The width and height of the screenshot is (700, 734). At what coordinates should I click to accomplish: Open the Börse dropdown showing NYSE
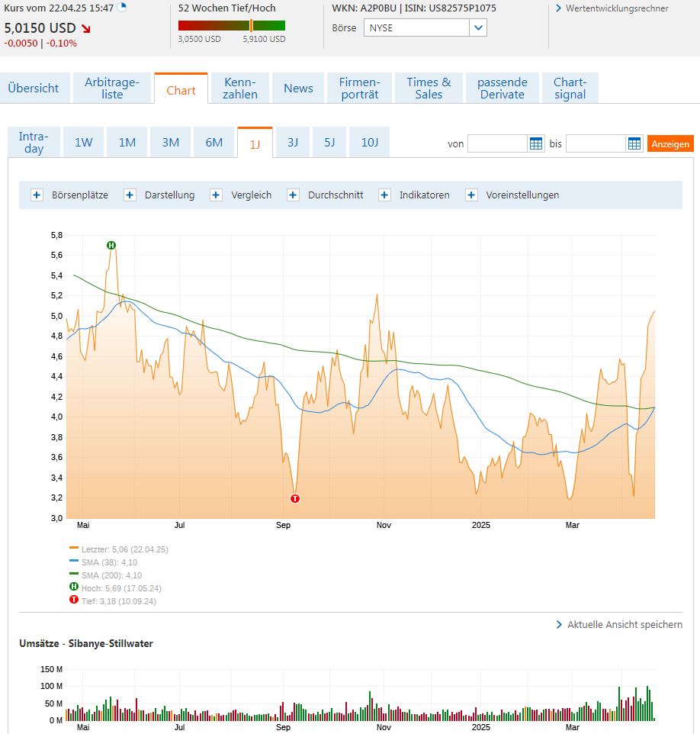pyautogui.click(x=478, y=27)
